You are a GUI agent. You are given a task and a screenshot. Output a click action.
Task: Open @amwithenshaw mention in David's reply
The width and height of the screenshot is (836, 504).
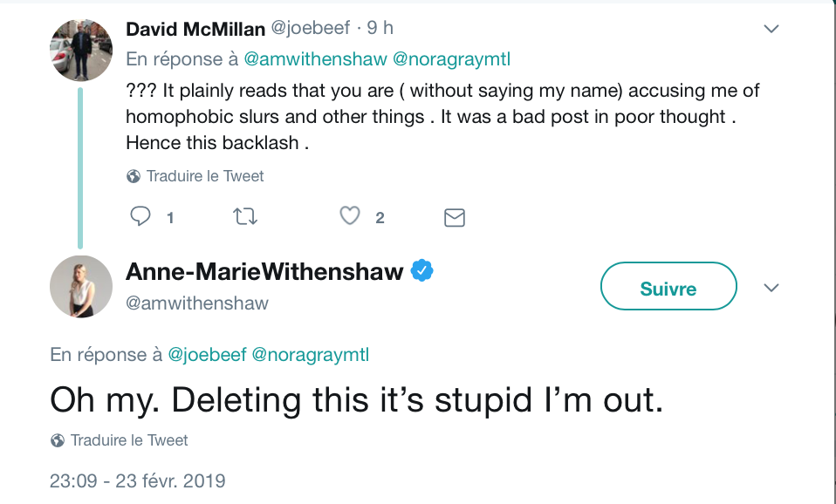coord(315,59)
